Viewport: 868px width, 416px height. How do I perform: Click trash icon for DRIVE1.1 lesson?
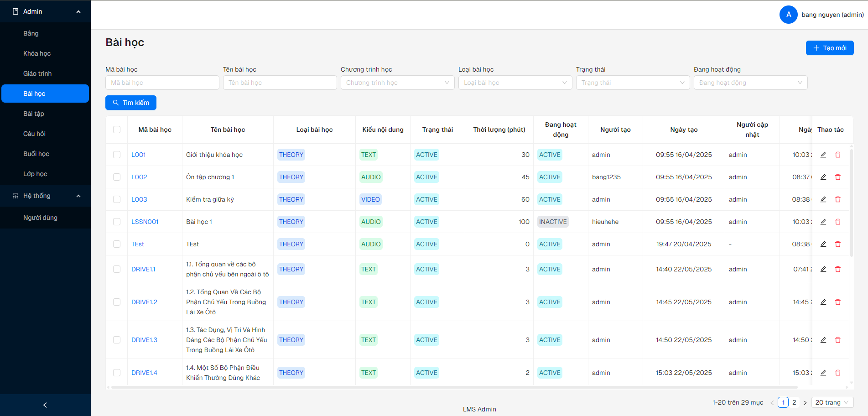pos(838,269)
